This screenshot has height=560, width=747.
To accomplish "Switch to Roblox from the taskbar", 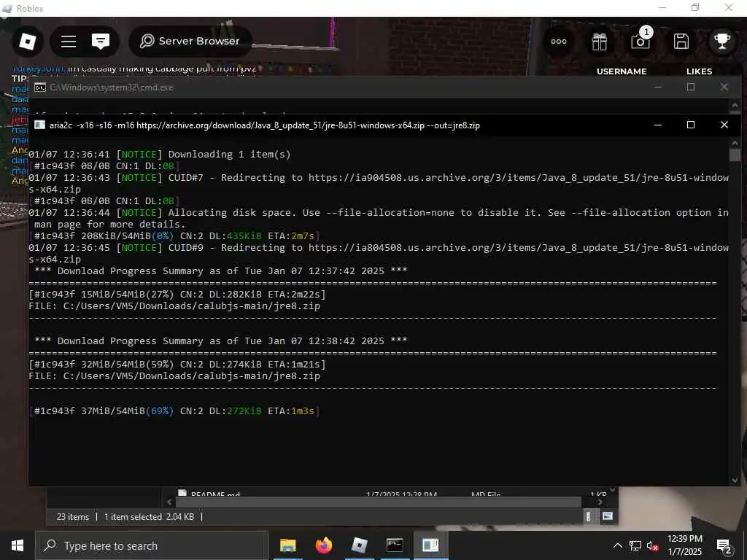I will tap(359, 545).
